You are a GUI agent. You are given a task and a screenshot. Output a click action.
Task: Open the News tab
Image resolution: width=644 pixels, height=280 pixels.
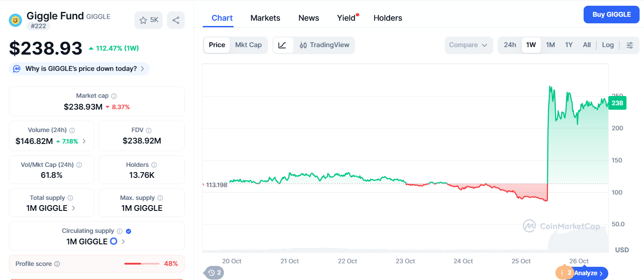point(309,18)
